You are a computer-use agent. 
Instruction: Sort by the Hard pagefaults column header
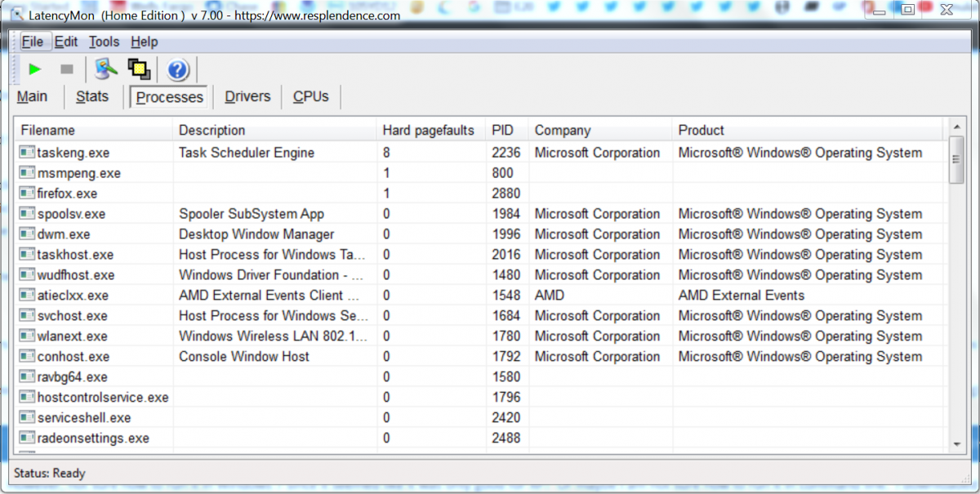coord(431,130)
